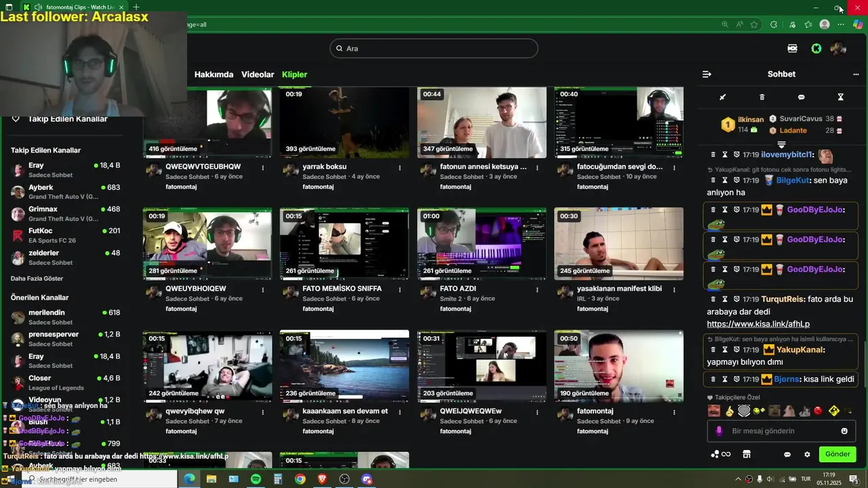Timeout ilovemybitcl1 with the hourglass icon
Viewport: 868px width, 488px height.
coord(724,155)
